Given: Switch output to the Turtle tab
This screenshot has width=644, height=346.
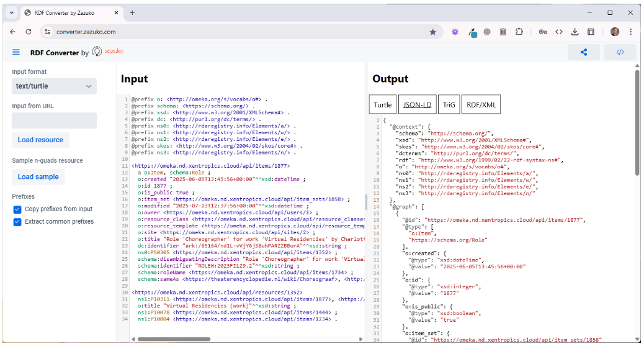Looking at the screenshot, I should click(382, 105).
